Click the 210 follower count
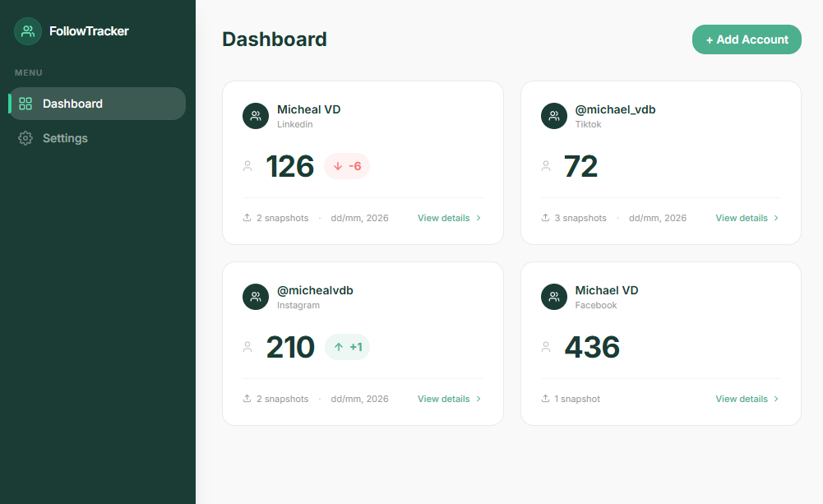The height and width of the screenshot is (504, 823). tap(290, 348)
